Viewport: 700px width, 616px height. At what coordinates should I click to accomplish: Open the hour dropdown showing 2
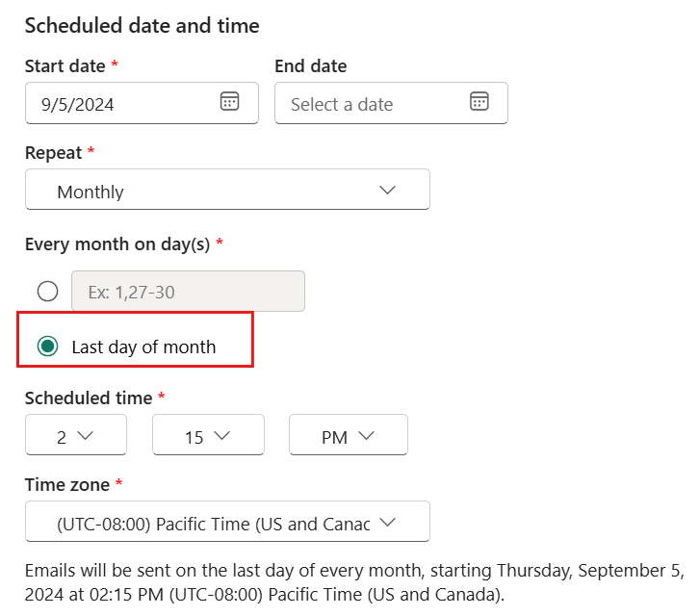(x=76, y=435)
